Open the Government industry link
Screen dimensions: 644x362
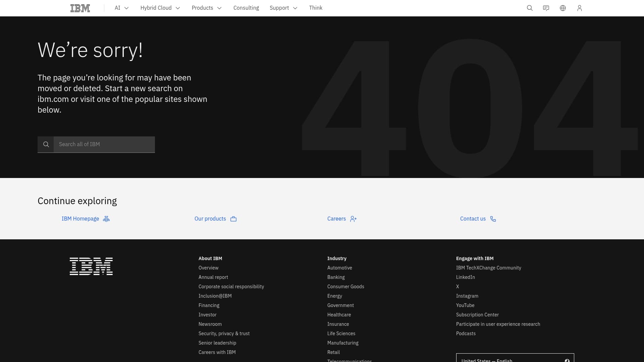(x=340, y=305)
